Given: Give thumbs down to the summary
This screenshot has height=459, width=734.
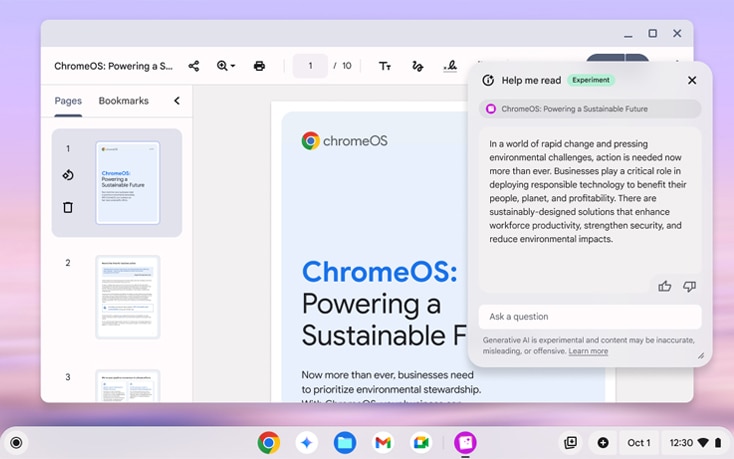Looking at the screenshot, I should (x=689, y=286).
